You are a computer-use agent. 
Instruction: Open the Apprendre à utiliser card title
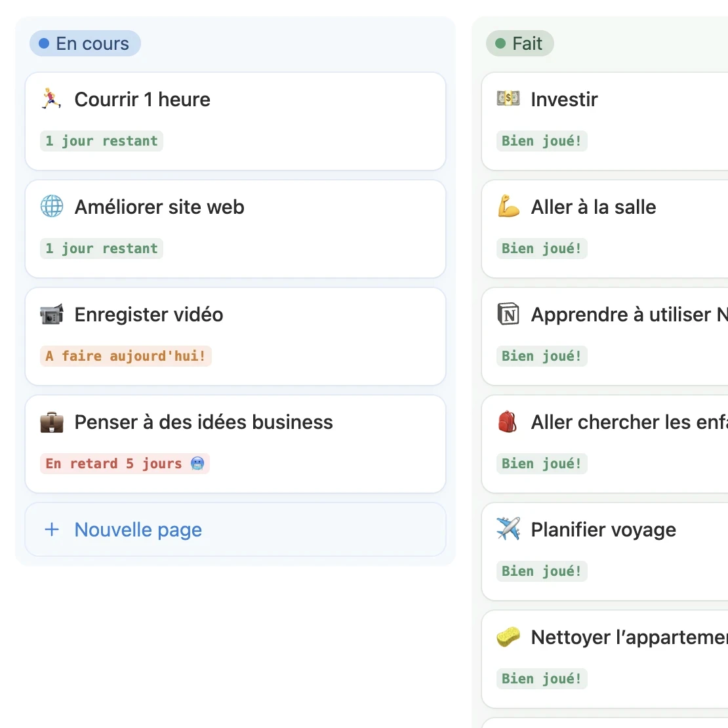(x=629, y=315)
